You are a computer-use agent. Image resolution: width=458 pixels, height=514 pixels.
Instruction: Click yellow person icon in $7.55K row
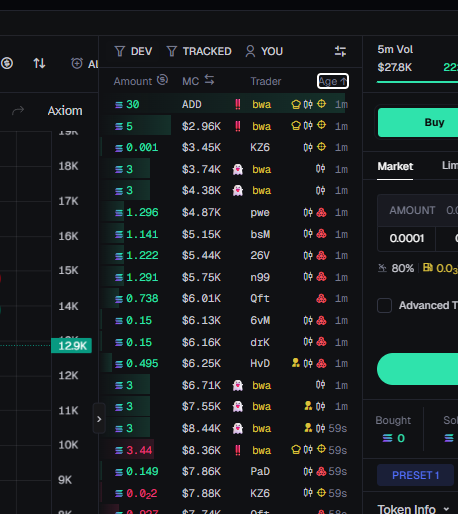point(308,406)
